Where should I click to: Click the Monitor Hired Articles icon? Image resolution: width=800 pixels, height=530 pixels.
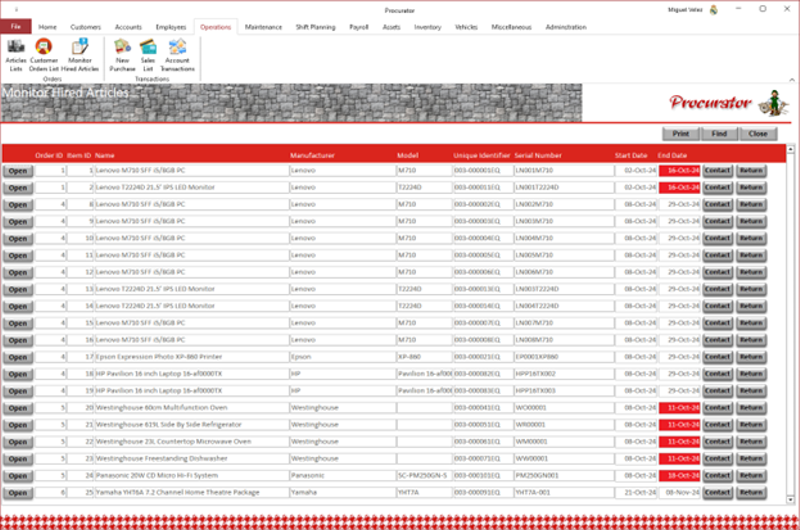tap(80, 54)
